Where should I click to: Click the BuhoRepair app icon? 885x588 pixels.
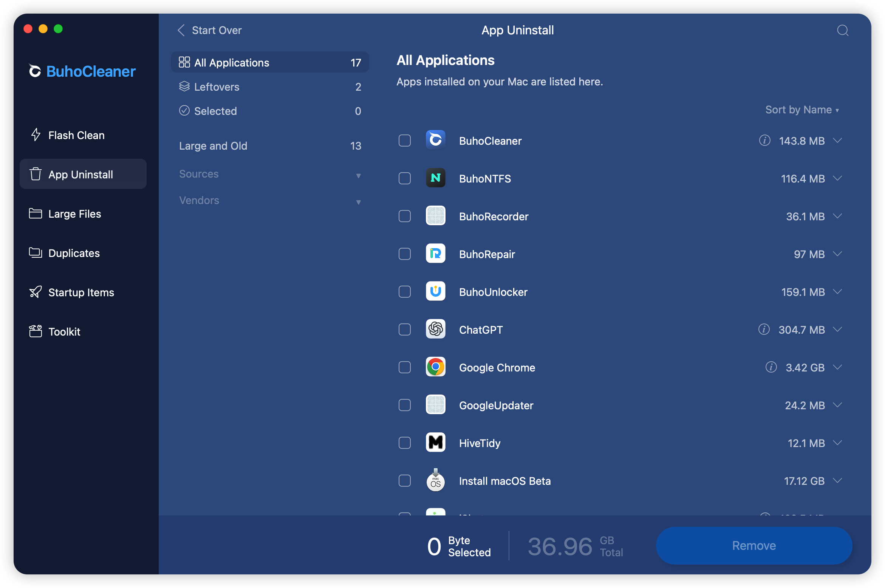point(435,254)
